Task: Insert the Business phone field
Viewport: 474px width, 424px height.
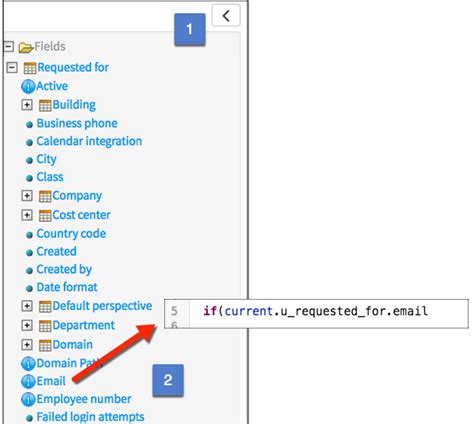Action: click(77, 123)
